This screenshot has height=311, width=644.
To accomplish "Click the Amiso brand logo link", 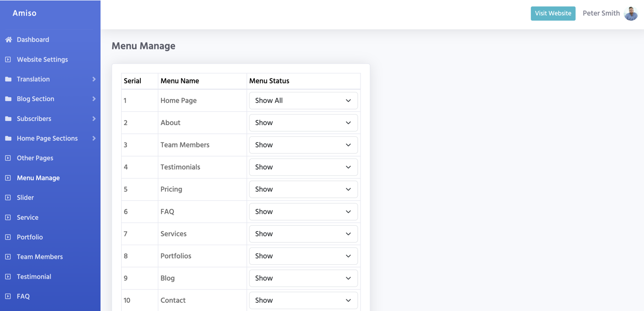I will pyautogui.click(x=24, y=13).
